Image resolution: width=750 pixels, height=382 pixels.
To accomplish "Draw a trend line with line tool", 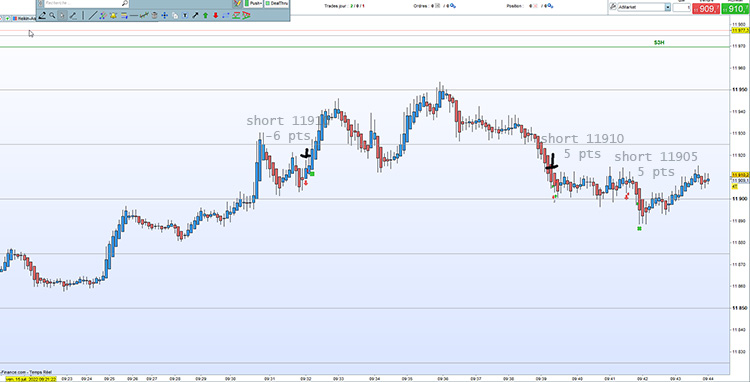I will point(93,15).
